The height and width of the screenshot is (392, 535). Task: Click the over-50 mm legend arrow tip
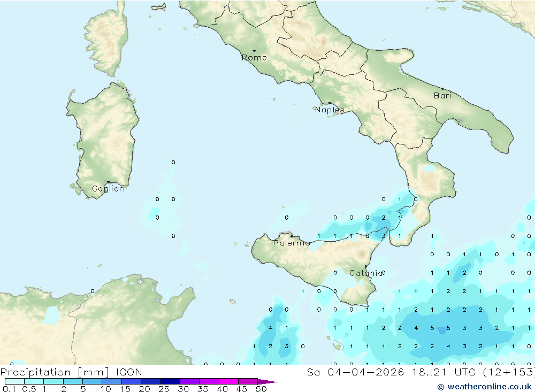(x=267, y=381)
